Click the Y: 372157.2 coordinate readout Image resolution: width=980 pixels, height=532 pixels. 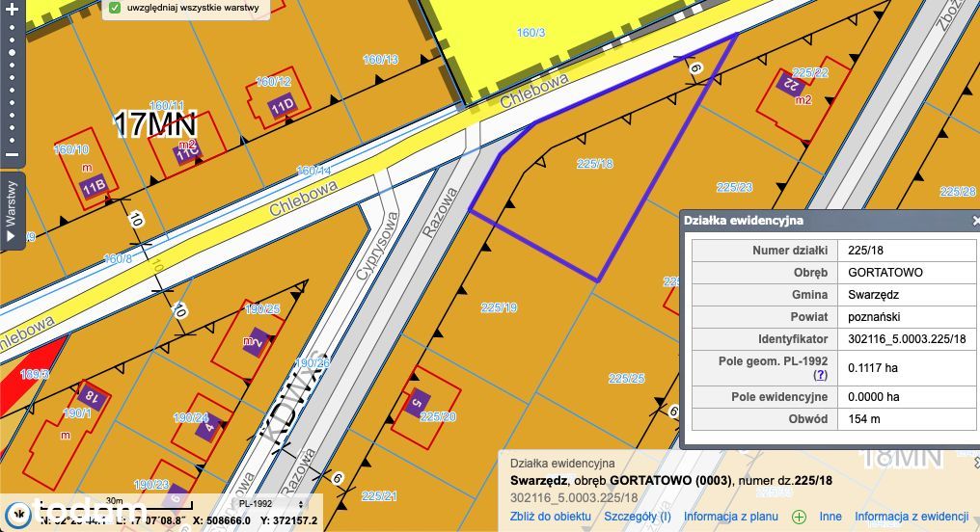point(288,520)
